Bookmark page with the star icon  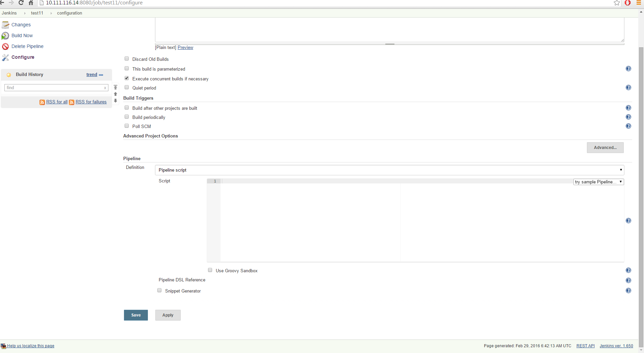coord(617,3)
